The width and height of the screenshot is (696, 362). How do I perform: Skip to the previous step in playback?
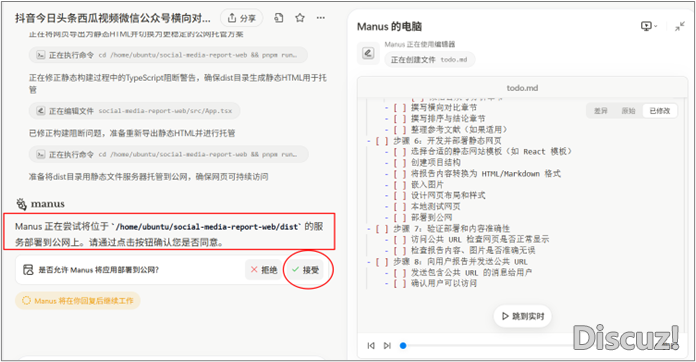tap(371, 346)
